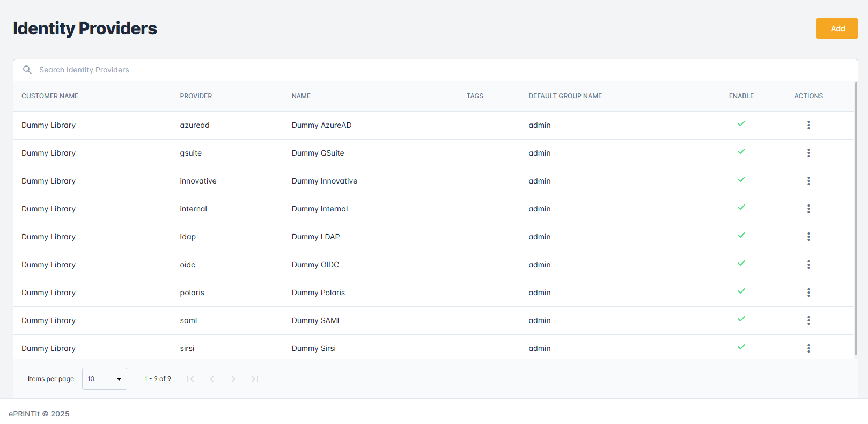Focus the Search Identity Providers field

click(429, 70)
